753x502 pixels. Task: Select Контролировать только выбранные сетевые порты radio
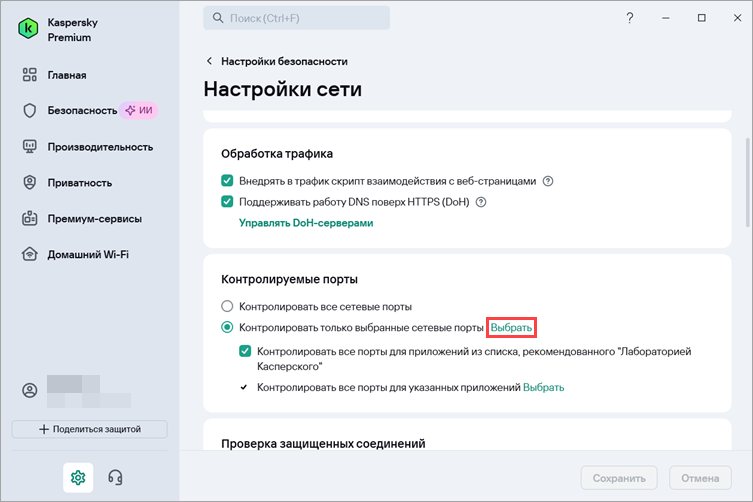[x=227, y=327]
